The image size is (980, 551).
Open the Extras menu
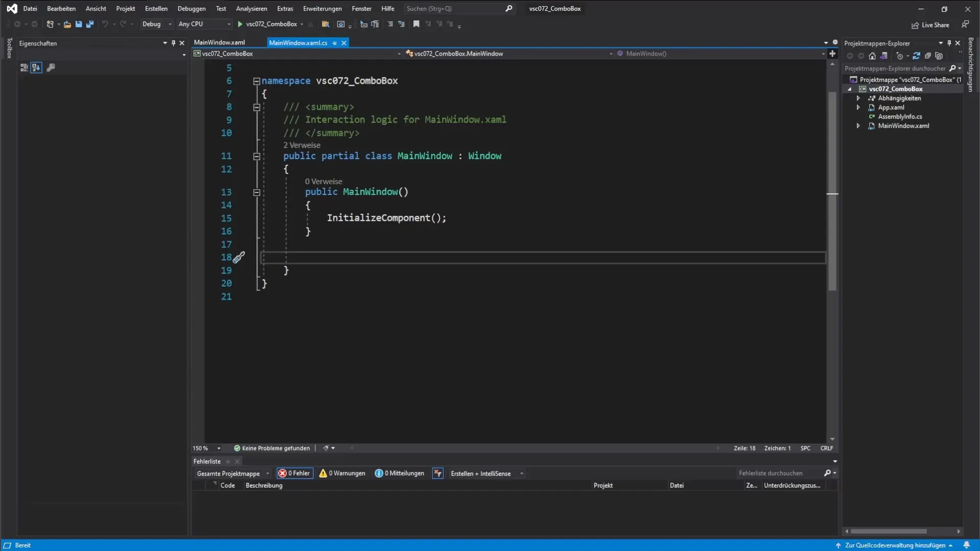(285, 8)
